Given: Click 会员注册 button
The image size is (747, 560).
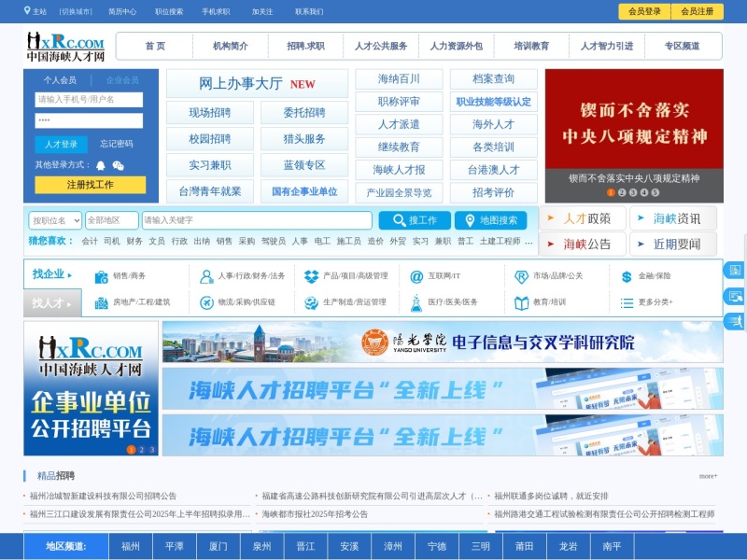Looking at the screenshot, I should [x=698, y=11].
